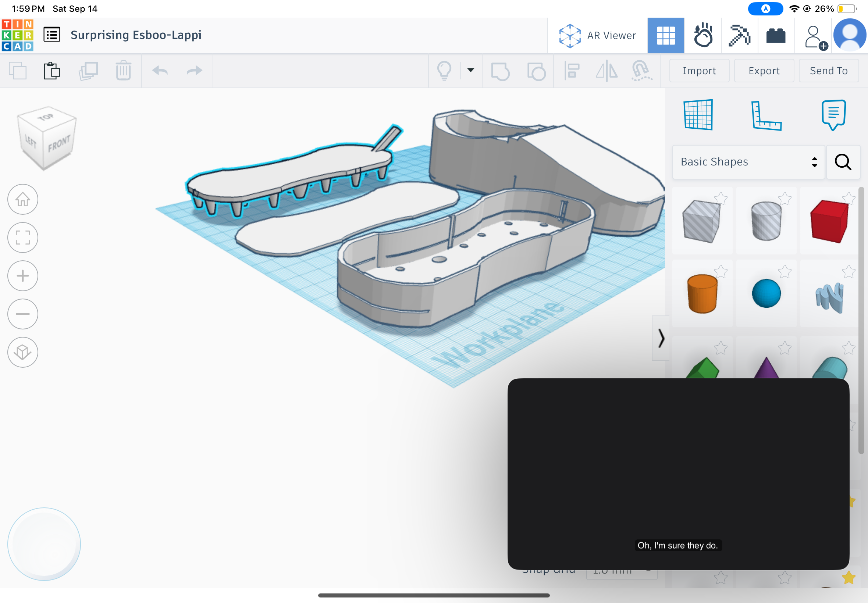Image resolution: width=868 pixels, height=603 pixels.
Task: Click the Export button
Action: [x=764, y=71]
